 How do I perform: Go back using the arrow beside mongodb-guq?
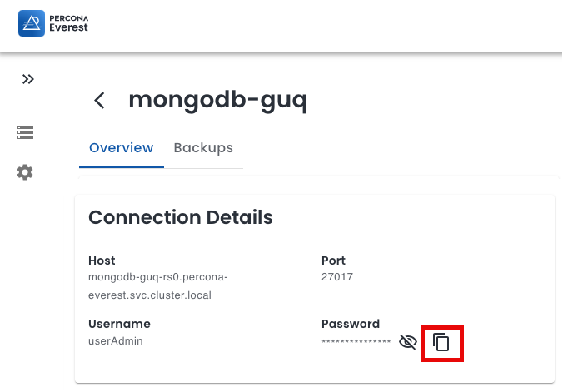click(x=100, y=101)
